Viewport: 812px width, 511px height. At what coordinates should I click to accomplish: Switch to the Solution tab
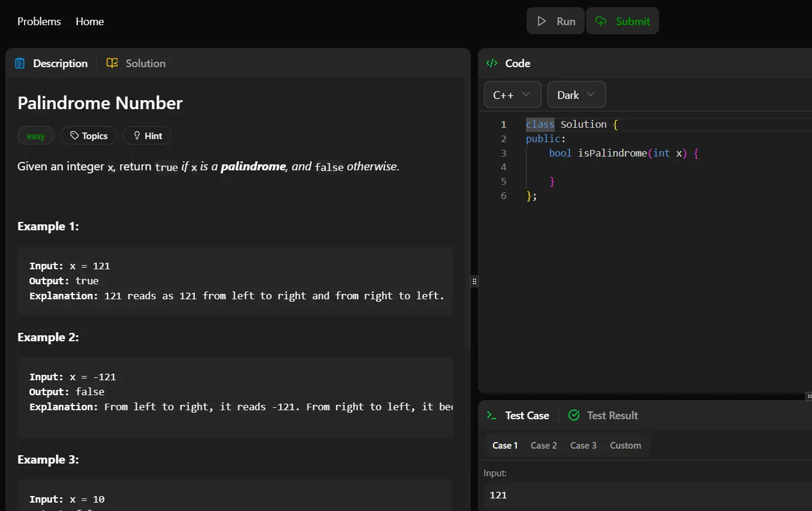tap(136, 63)
